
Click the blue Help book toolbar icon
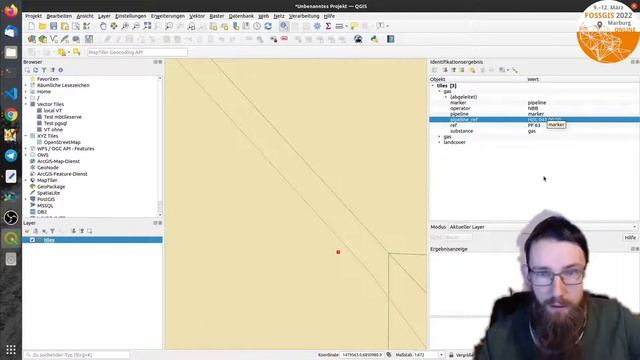tap(391, 39)
